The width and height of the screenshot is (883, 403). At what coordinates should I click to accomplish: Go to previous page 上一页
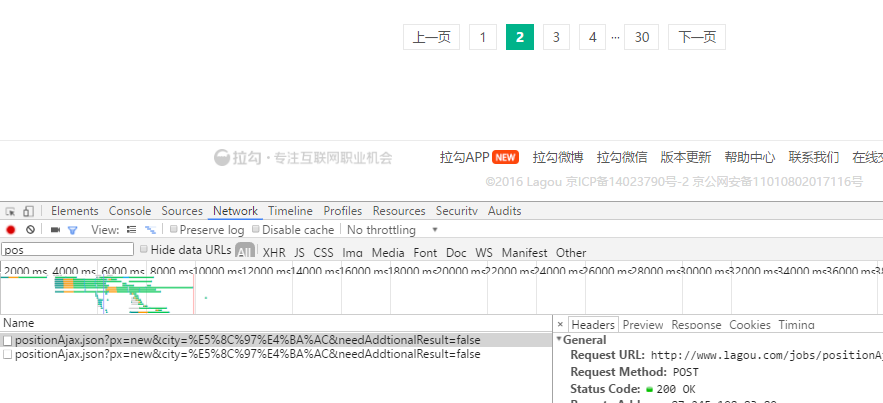pyautogui.click(x=431, y=37)
